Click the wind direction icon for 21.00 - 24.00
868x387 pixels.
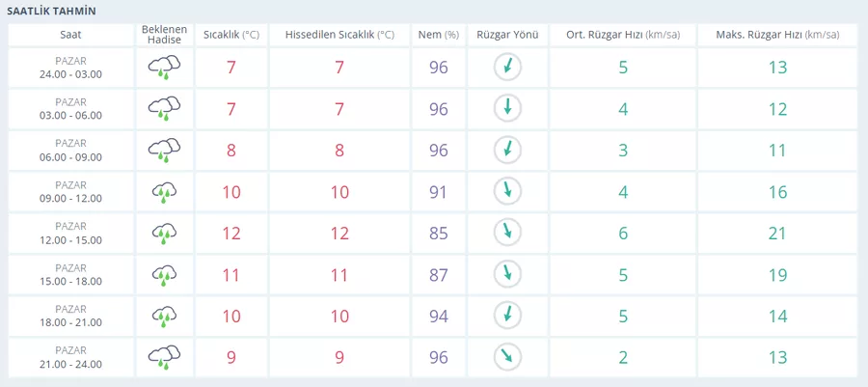point(506,357)
